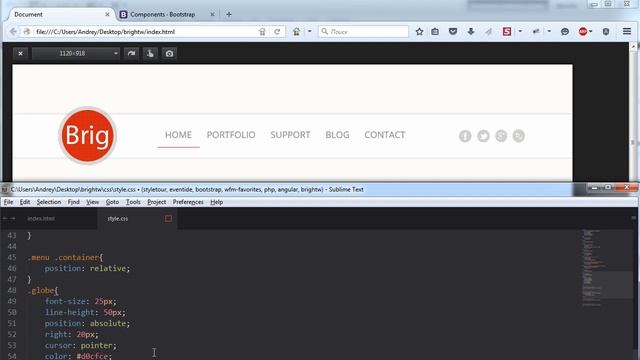
Task: Open the CONTACT navigation link
Action: click(x=385, y=135)
